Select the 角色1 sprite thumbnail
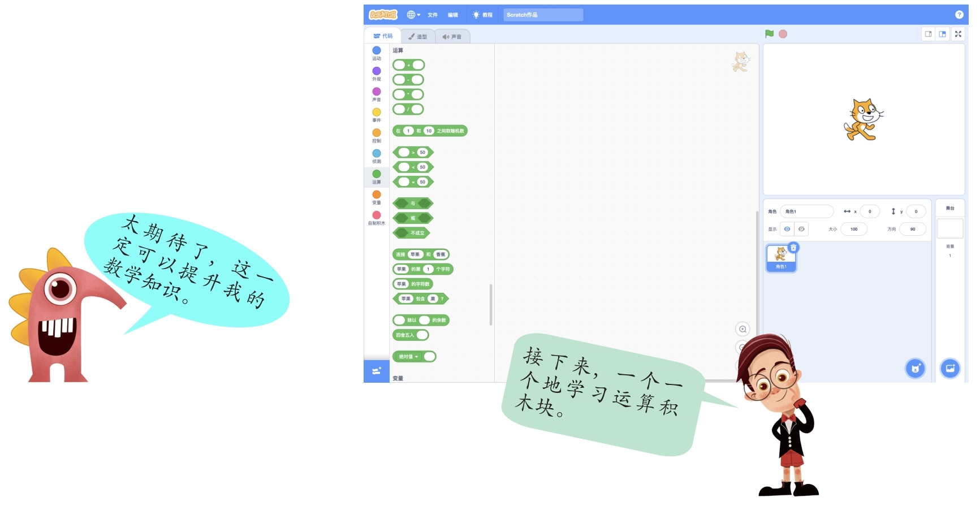 click(781, 258)
